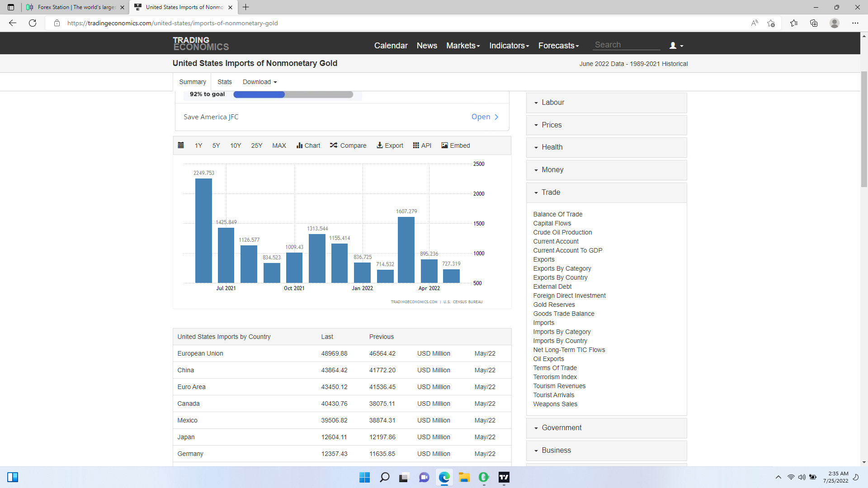Click in the site Search field
Image resolution: width=868 pixels, height=488 pixels.
coord(627,45)
